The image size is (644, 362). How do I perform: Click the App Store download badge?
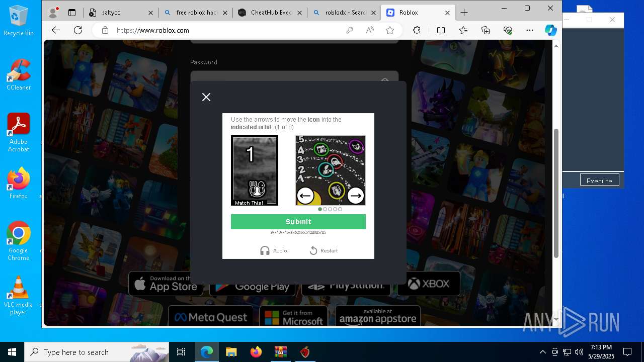166,285
